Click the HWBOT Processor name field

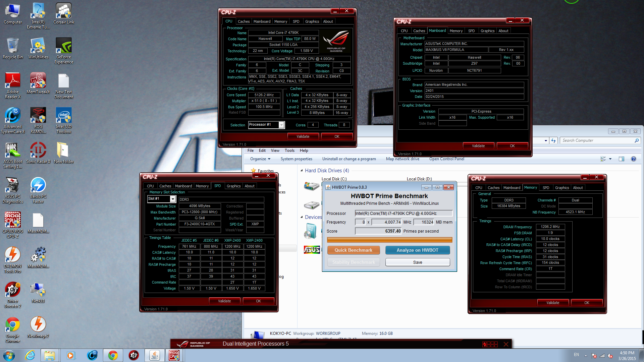(404, 213)
